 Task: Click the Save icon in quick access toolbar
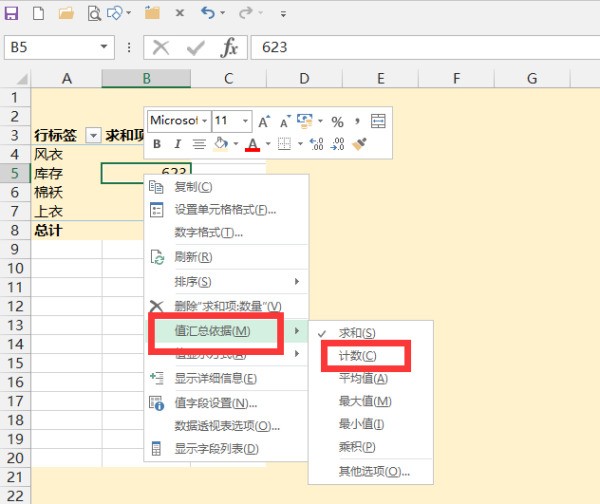coord(13,13)
